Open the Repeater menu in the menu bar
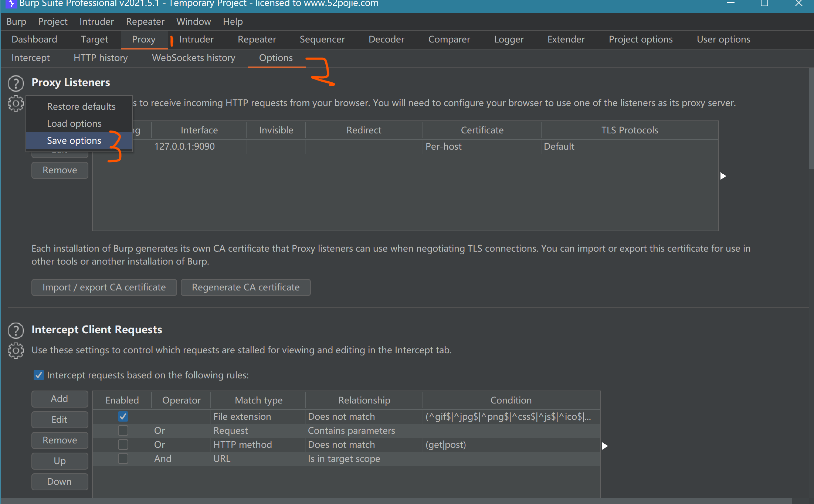 [145, 22]
